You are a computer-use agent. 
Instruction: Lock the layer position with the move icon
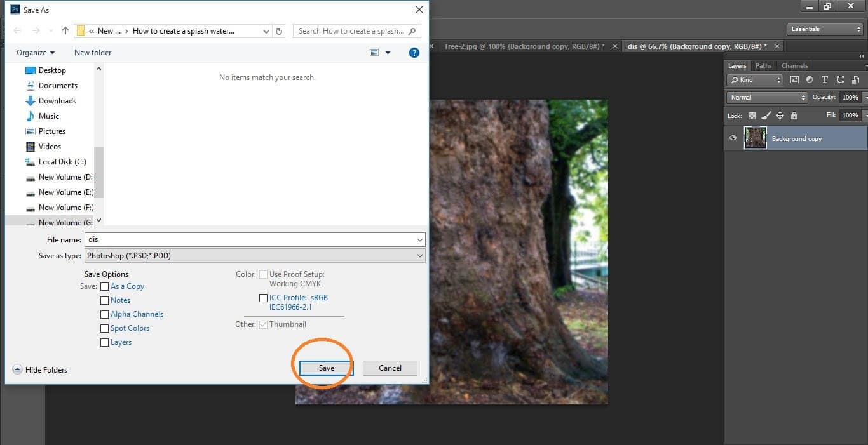click(780, 115)
